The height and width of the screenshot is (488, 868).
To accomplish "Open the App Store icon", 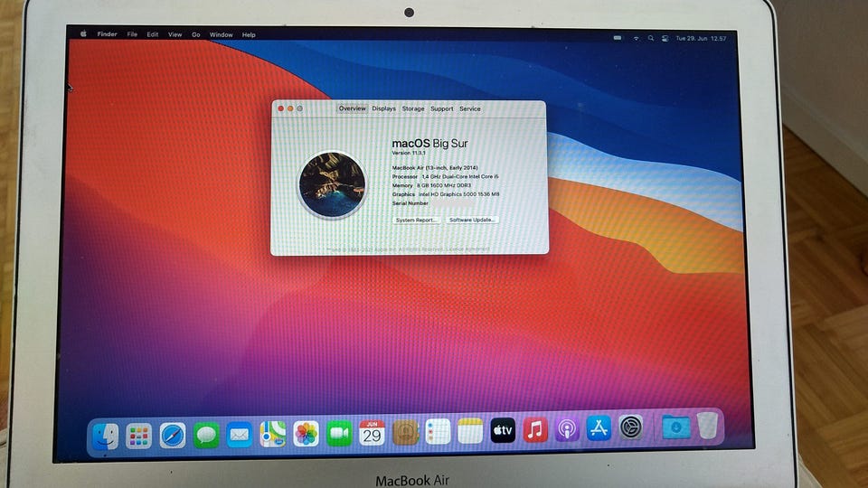I will click(x=599, y=428).
